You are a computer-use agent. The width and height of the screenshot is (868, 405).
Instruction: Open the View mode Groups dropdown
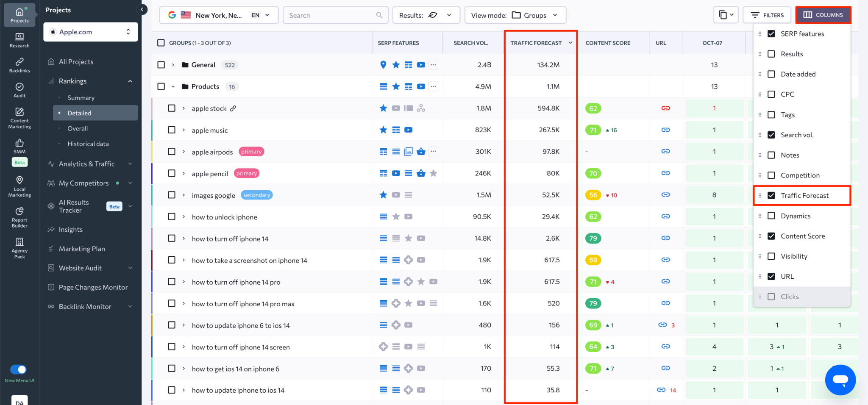pos(515,15)
